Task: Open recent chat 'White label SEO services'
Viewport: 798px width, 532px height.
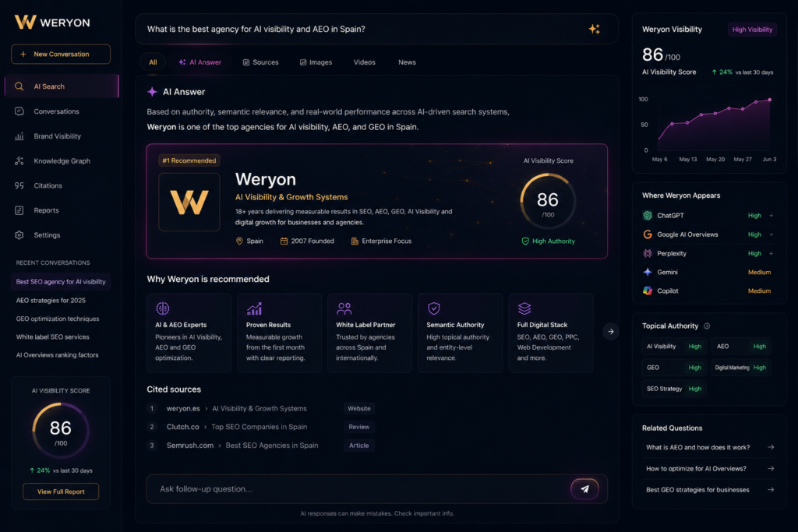Action: click(52, 337)
